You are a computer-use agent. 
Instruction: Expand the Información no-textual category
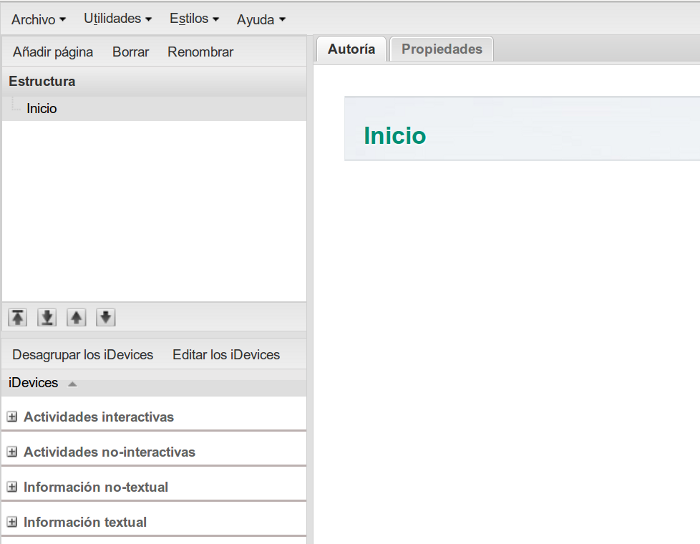click(x=12, y=487)
